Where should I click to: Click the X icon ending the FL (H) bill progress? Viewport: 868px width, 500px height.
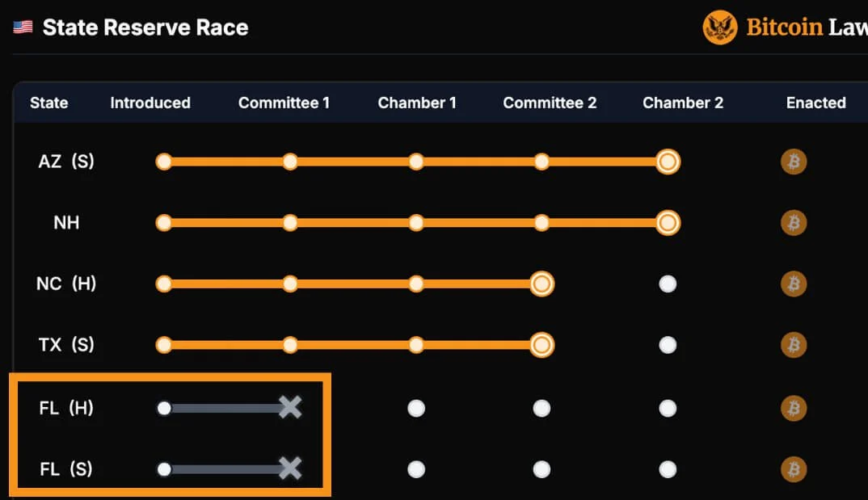coord(289,409)
